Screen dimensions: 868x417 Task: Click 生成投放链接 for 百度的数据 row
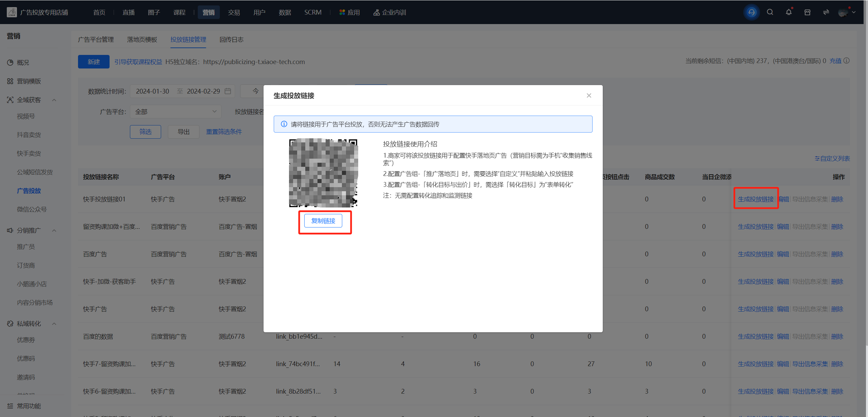(756, 336)
